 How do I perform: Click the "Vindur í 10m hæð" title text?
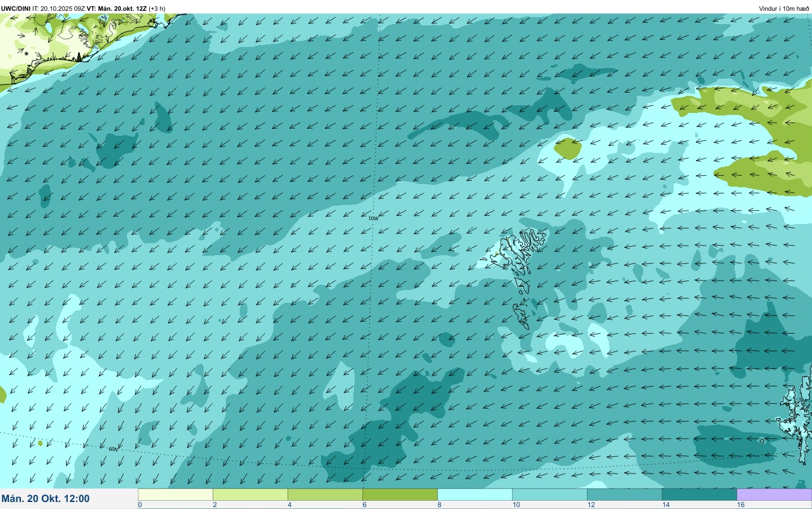(784, 8)
